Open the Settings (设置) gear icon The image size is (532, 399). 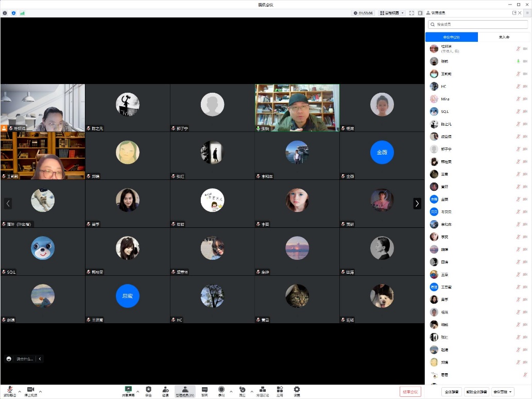[x=297, y=390]
